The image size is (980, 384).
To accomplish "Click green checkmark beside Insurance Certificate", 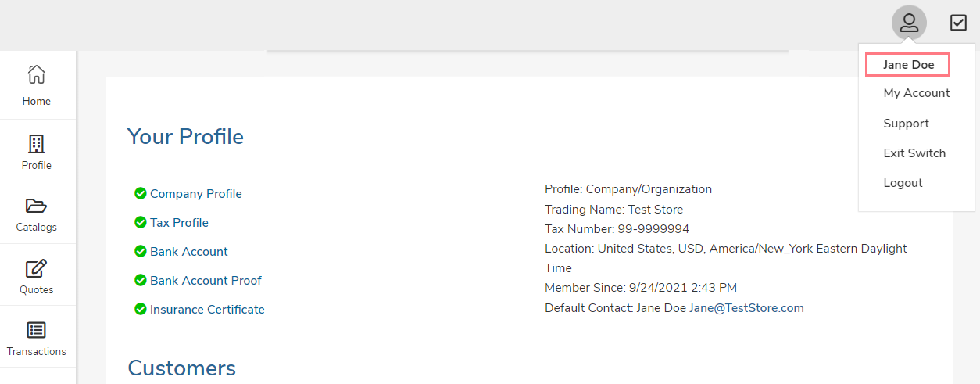I will 141,309.
